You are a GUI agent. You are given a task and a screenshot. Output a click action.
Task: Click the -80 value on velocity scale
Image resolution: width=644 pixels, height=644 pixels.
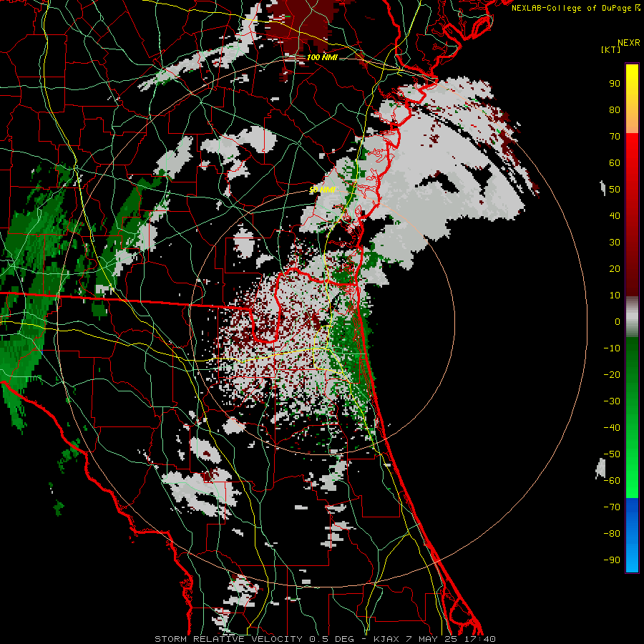click(x=612, y=534)
